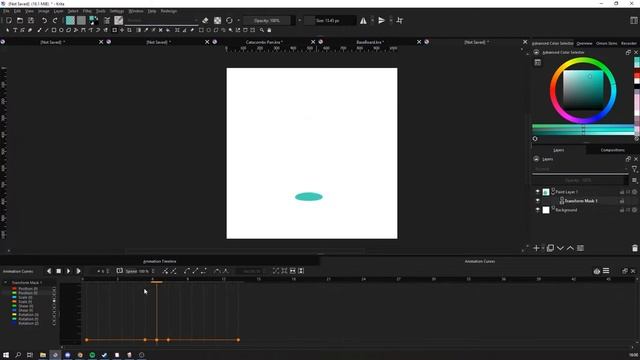Open the Settings menu
This screenshot has height=360, width=640.
117,11
